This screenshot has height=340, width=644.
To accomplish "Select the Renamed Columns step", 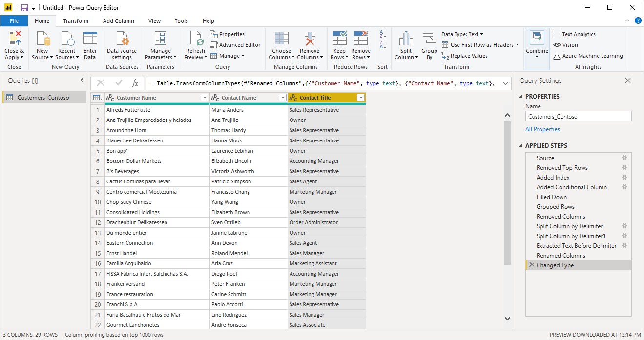I will click(579, 256).
